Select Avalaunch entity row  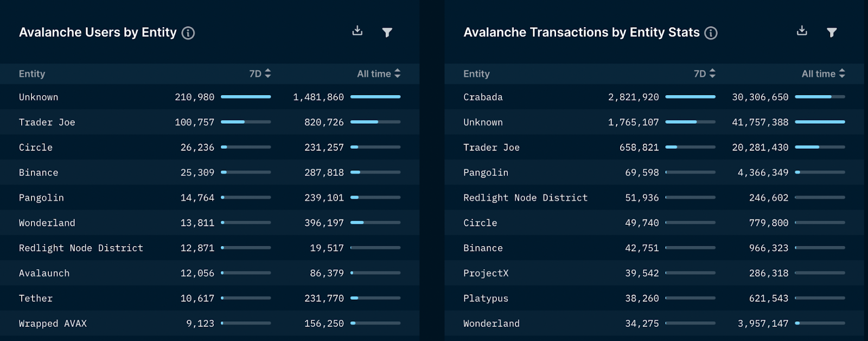[209, 273]
